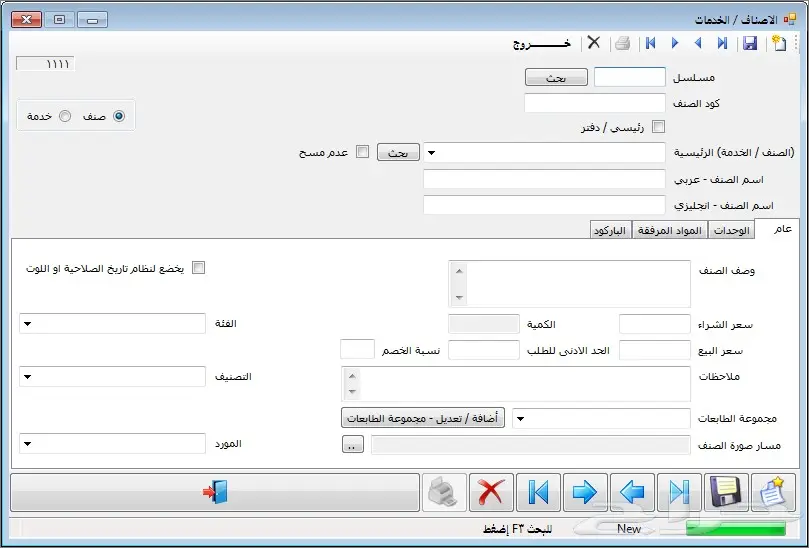The width and height of the screenshot is (809, 548).
Task: Go to first record in top toolbar
Action: (x=651, y=43)
